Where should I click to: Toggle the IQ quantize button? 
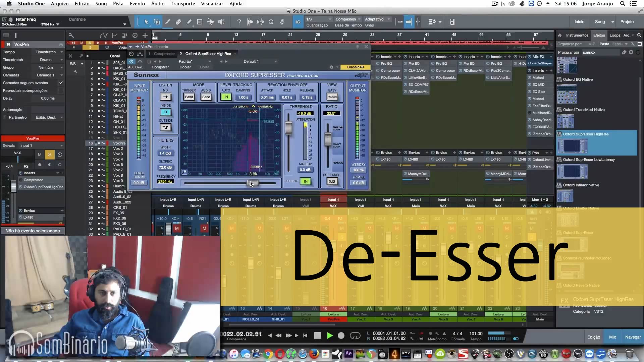click(298, 22)
